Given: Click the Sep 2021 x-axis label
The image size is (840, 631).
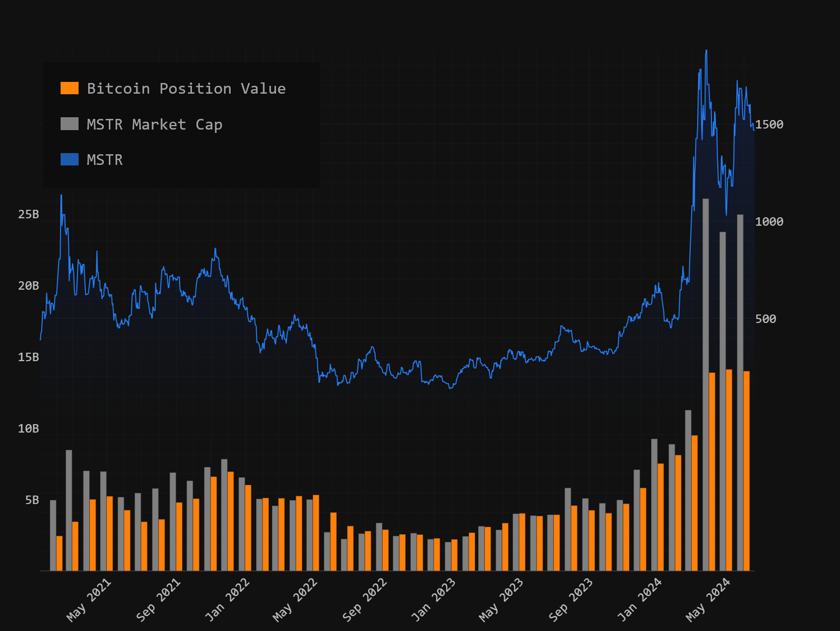Looking at the screenshot, I should pyautogui.click(x=158, y=600).
